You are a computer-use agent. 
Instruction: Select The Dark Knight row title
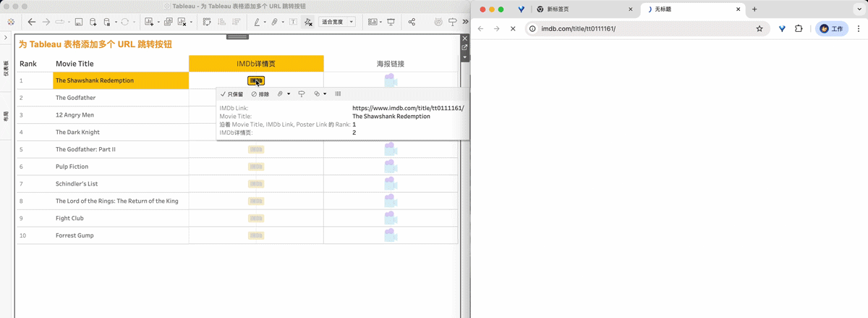pos(77,132)
